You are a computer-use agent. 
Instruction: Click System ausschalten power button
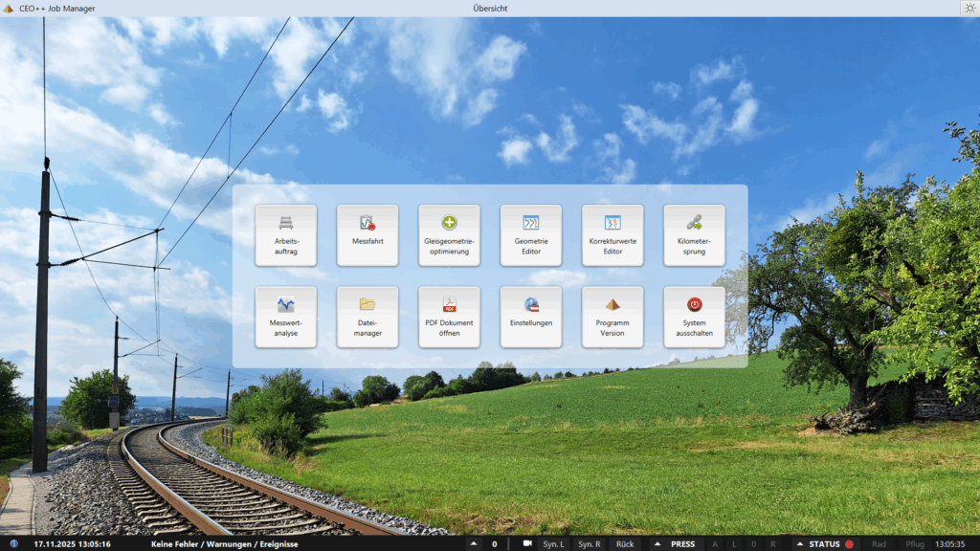coord(694,317)
